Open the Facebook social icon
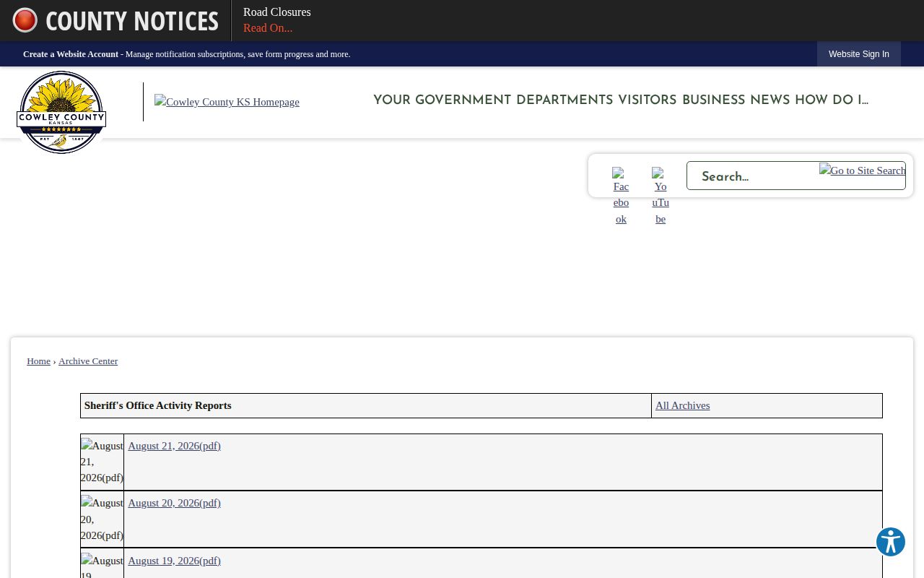The height and width of the screenshot is (578, 924). 621,196
